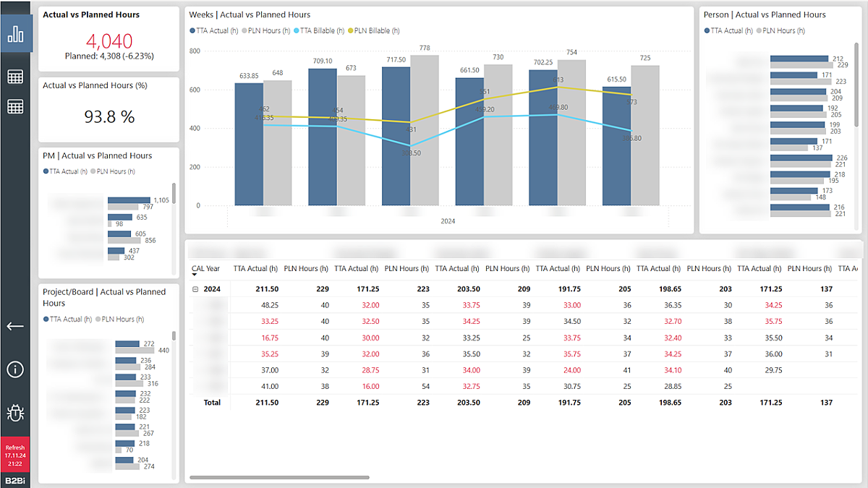Select the CAL Year column header
868x488 pixels.
[206, 268]
